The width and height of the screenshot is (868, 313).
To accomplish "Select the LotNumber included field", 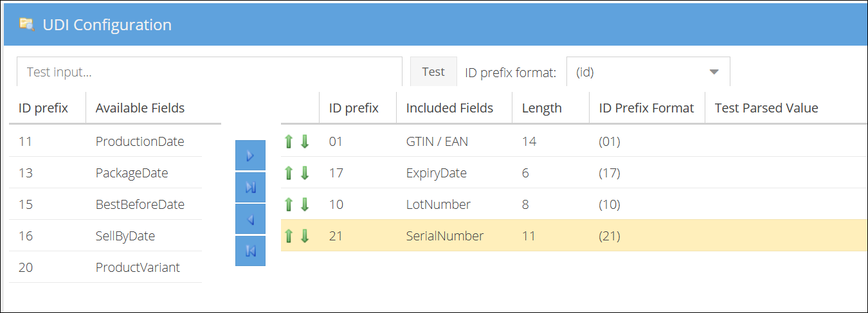I will pyautogui.click(x=439, y=204).
